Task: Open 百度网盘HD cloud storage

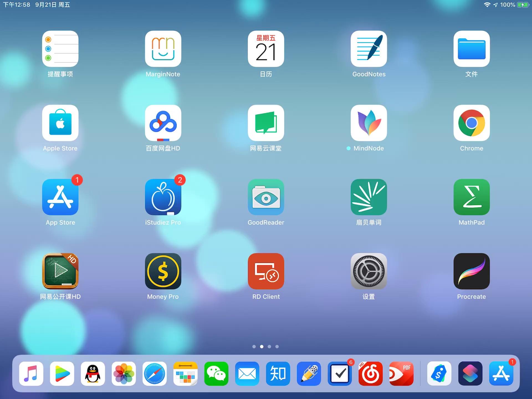Action: [163, 123]
